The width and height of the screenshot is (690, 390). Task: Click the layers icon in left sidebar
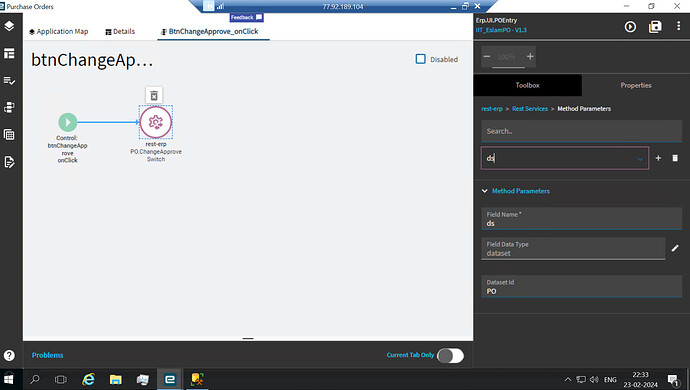(x=9, y=26)
